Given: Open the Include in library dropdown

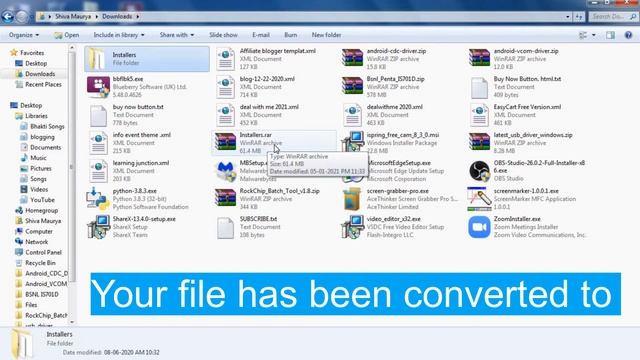Looking at the screenshot, I should (119, 35).
